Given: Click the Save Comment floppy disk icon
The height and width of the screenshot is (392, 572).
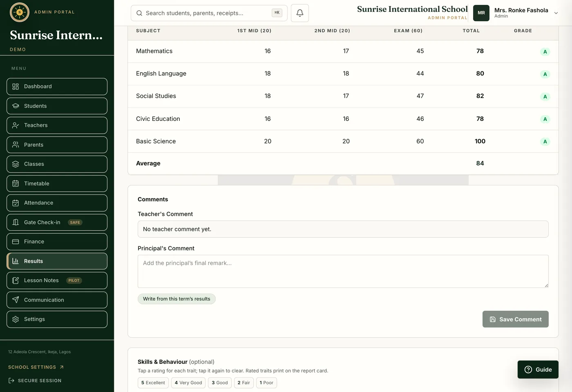Looking at the screenshot, I should click(x=493, y=319).
